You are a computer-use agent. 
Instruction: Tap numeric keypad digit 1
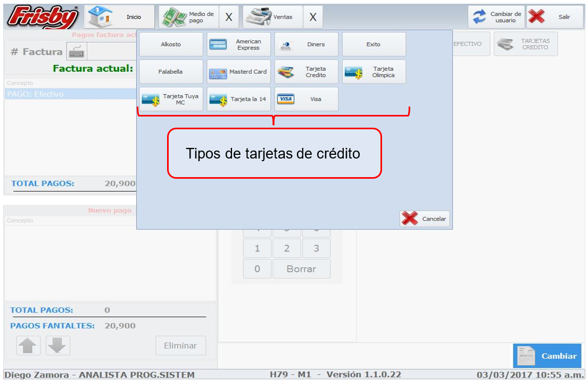tap(257, 248)
